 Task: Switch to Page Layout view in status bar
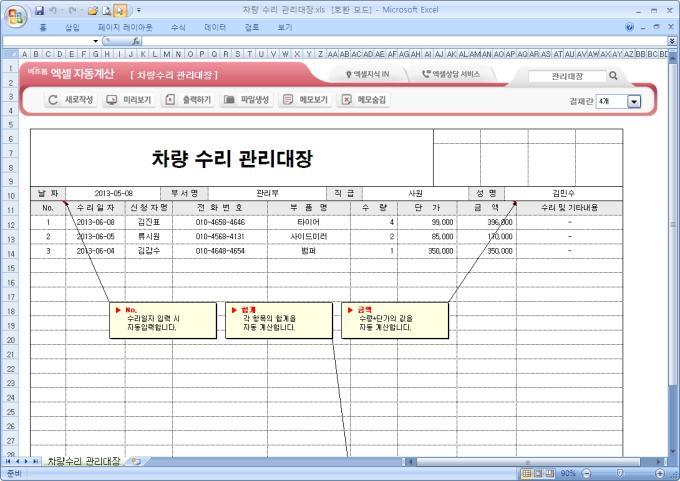pos(538,473)
